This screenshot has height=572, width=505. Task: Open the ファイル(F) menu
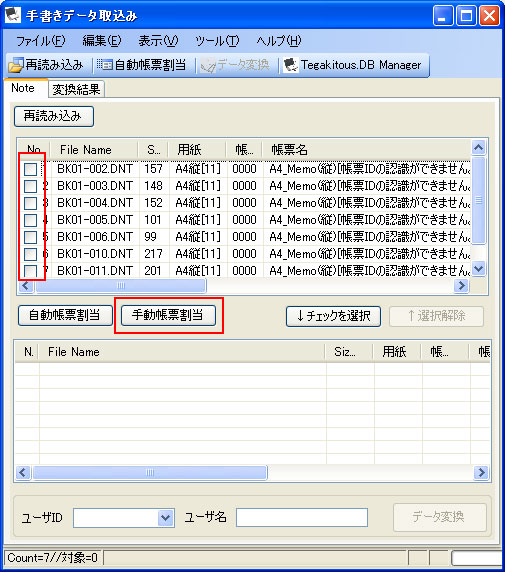41,40
